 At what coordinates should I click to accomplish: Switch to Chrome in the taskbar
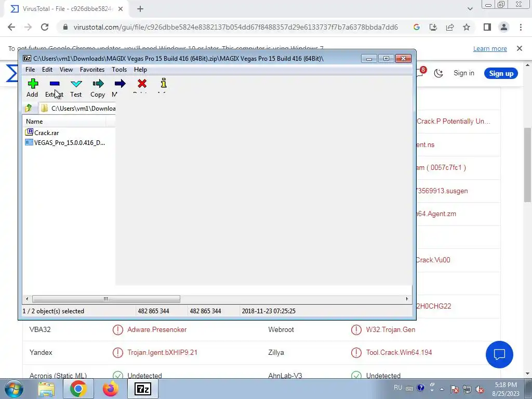tap(78, 389)
